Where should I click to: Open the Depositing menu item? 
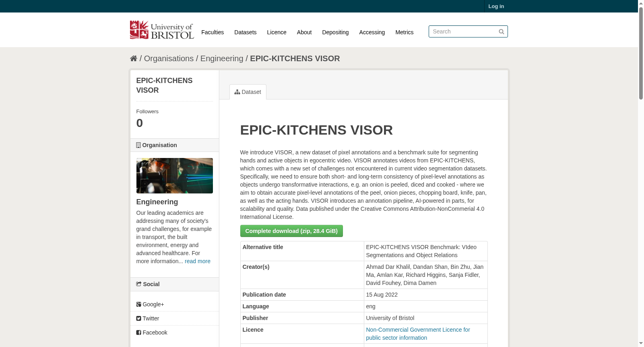pos(335,32)
